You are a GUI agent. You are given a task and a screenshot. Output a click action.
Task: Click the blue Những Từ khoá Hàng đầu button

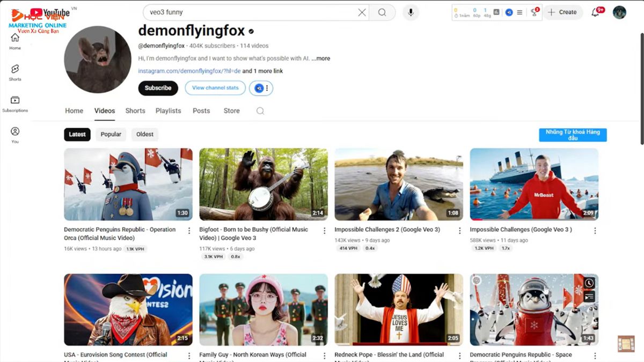tap(573, 135)
